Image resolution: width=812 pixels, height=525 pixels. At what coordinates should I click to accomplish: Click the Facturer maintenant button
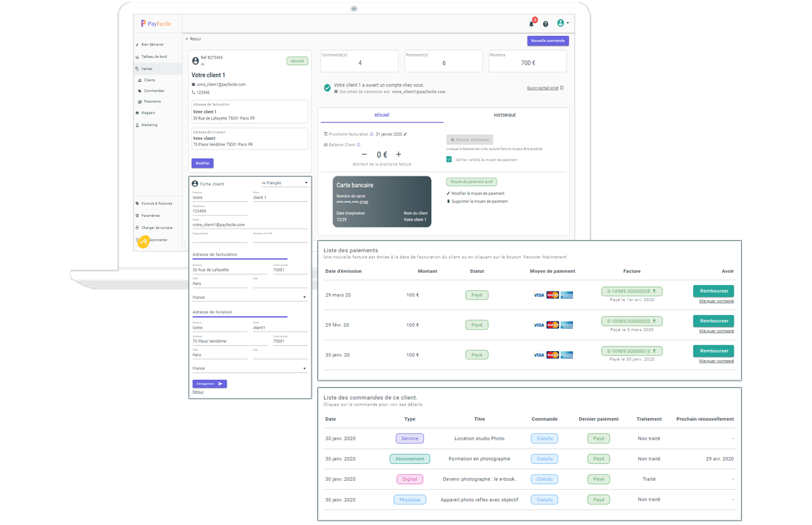tap(470, 139)
